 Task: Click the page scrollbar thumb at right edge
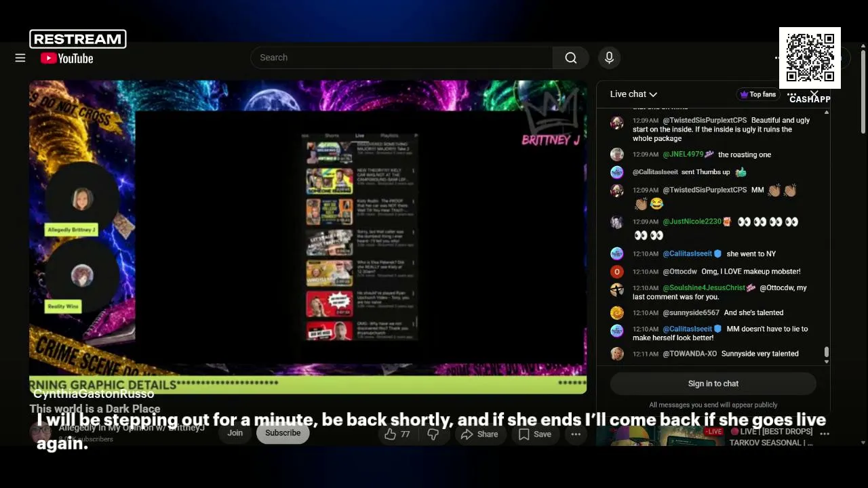click(x=863, y=93)
